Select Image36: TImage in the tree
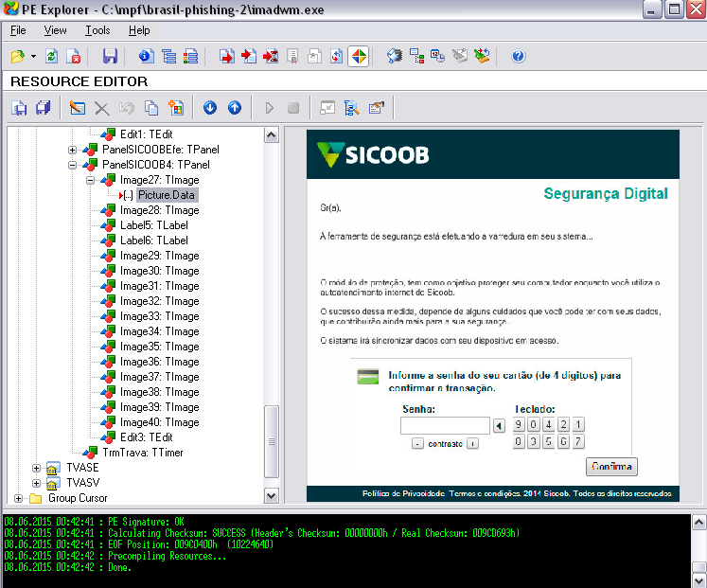Screen dimensions: 707x588 coord(160,362)
